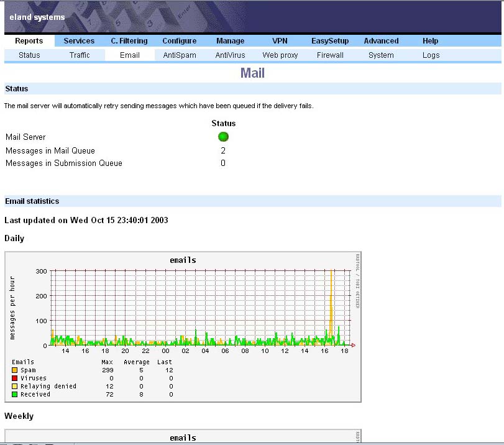This screenshot has width=504, height=445.
Task: Open the AntiSpam report
Action: [180, 55]
